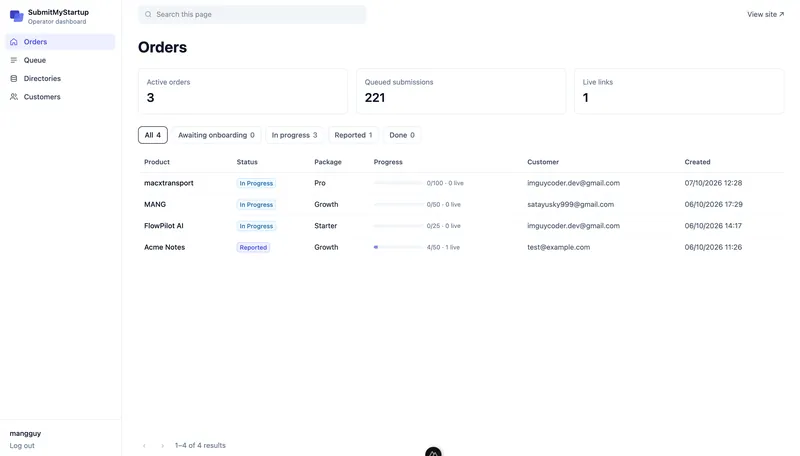Viewport: 800px width, 456px height.
Task: Select the Orders sidebar item
Action: click(x=60, y=42)
